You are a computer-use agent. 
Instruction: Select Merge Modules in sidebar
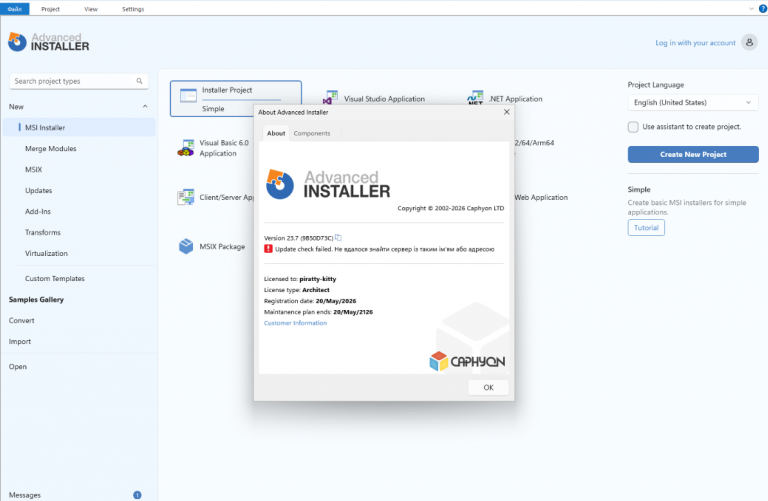click(x=50, y=148)
